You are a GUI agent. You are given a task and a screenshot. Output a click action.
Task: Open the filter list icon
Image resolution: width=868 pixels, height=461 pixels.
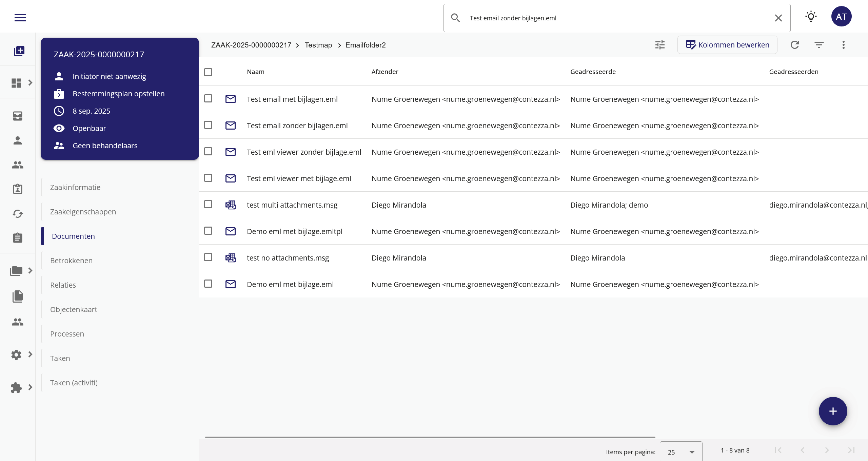pos(819,45)
